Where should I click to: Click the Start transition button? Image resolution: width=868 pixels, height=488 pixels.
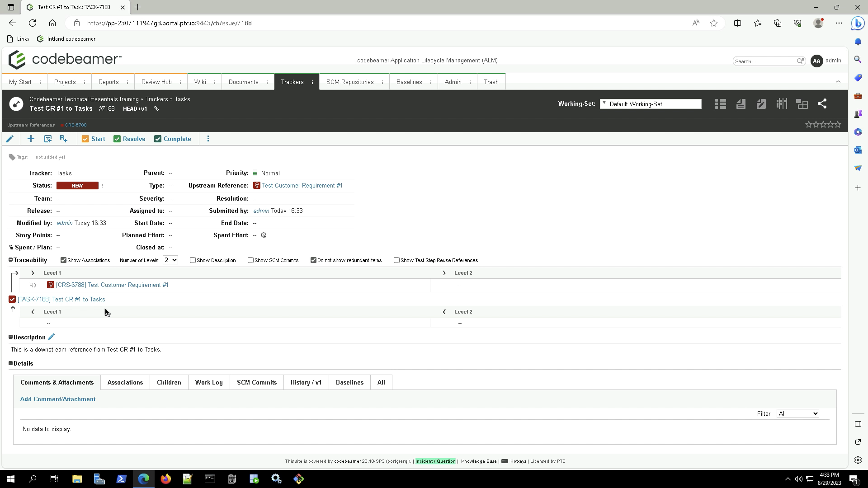[93, 139]
